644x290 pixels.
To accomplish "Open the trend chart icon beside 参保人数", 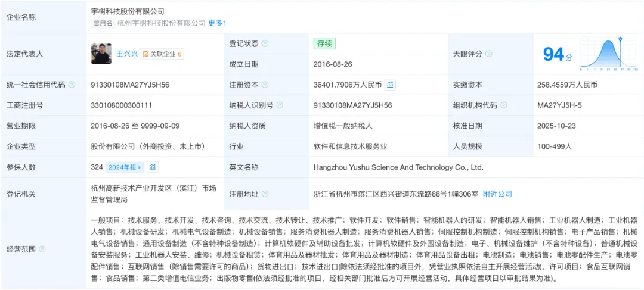I will [153, 167].
